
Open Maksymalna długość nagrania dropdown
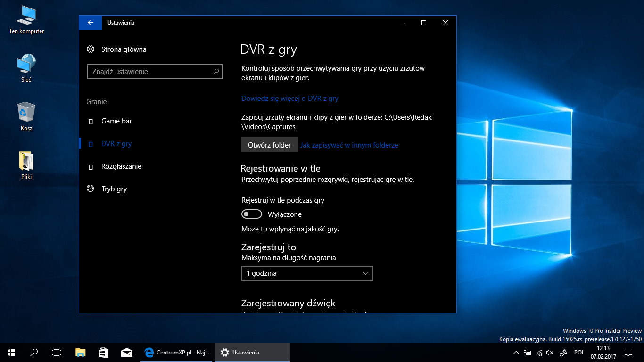[x=307, y=273]
